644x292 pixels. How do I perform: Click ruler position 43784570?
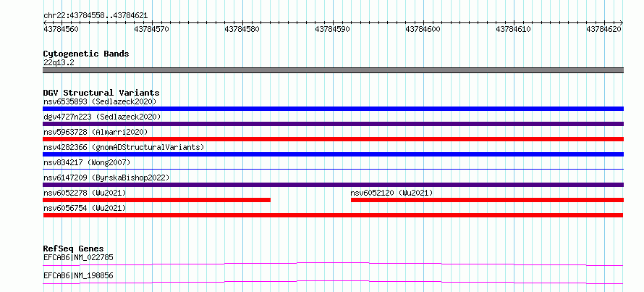coord(152,29)
